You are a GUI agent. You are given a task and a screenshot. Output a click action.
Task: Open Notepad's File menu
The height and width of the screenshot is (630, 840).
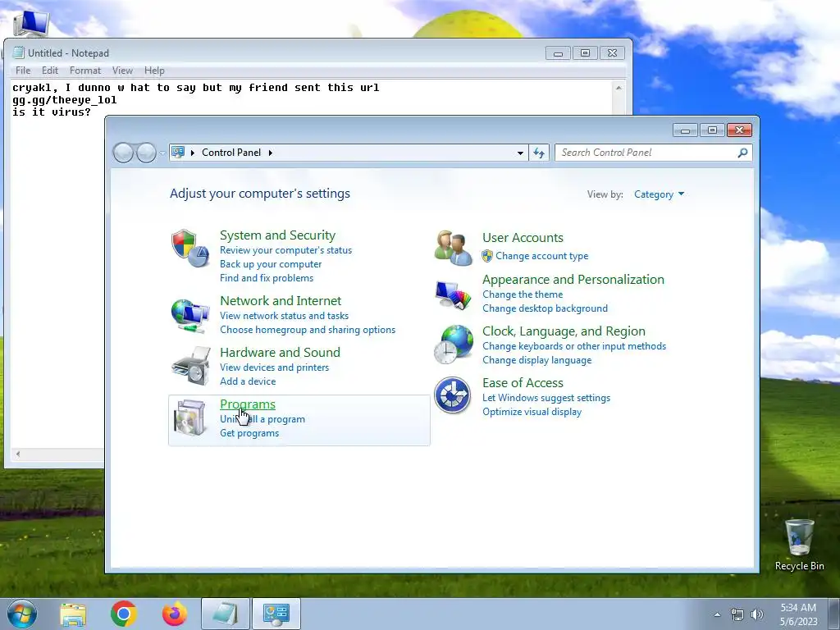pos(23,71)
